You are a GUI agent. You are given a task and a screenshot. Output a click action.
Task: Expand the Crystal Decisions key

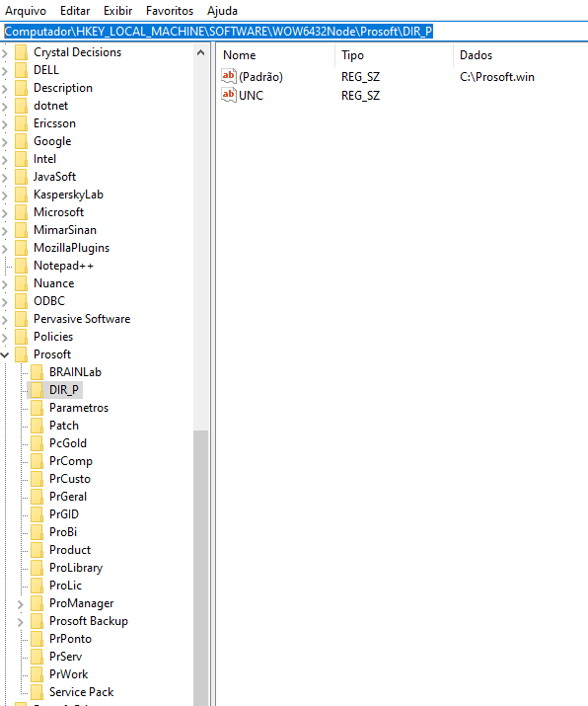[5, 53]
